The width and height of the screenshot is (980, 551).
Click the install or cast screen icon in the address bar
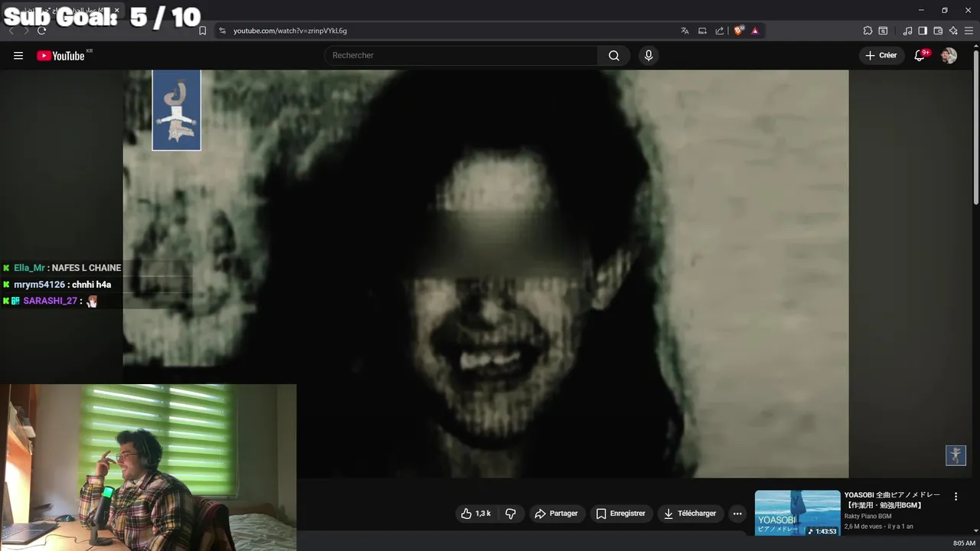[702, 31]
